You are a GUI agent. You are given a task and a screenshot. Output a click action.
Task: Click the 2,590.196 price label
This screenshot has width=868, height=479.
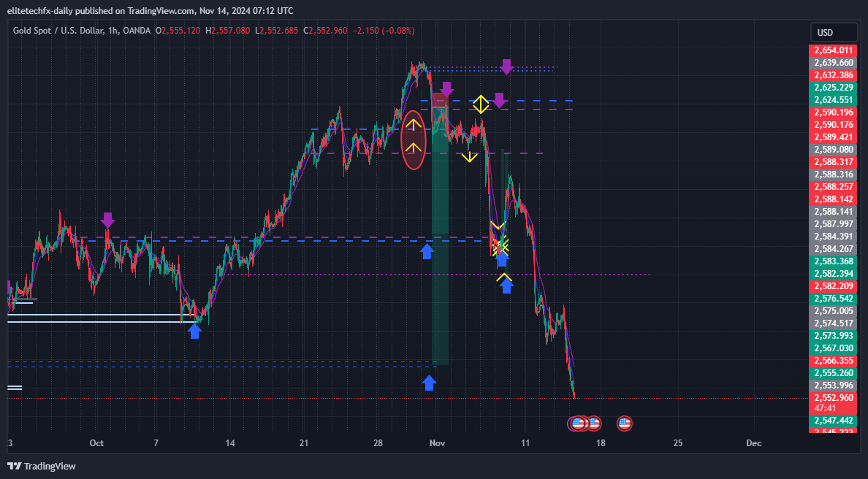click(x=833, y=112)
